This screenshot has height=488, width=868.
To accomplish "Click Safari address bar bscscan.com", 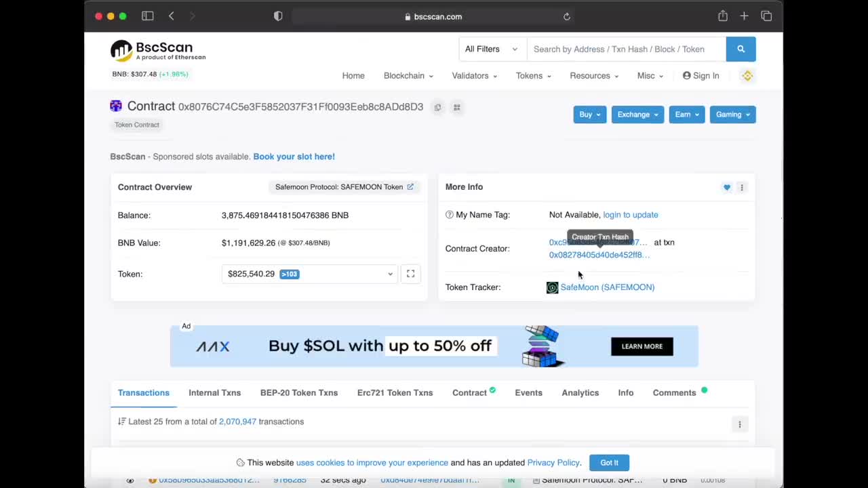I will pyautogui.click(x=433, y=16).
